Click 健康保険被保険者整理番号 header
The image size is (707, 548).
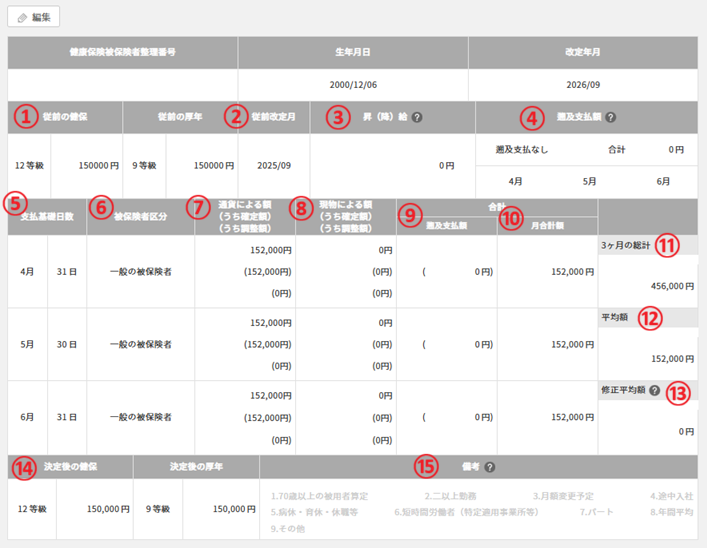122,52
